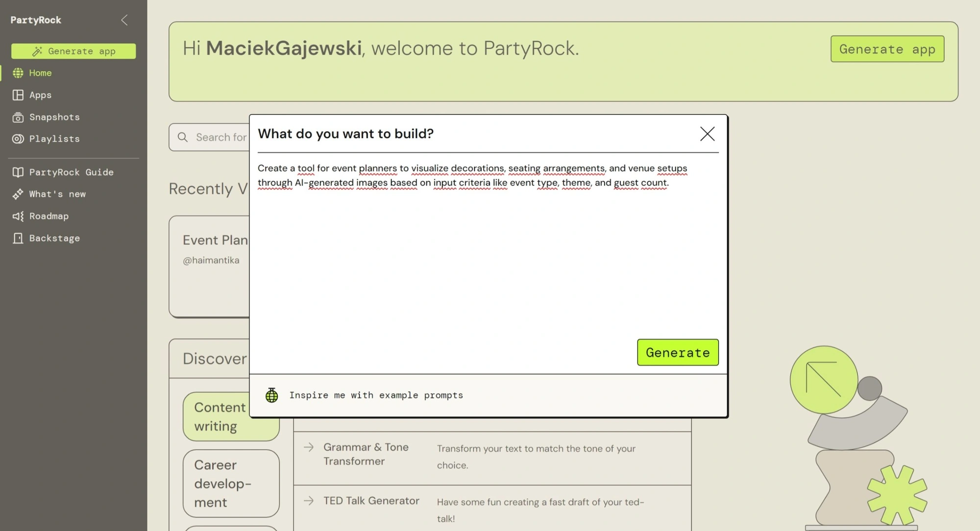980x531 pixels.
Task: Select Apps in the sidebar menu
Action: 40,95
